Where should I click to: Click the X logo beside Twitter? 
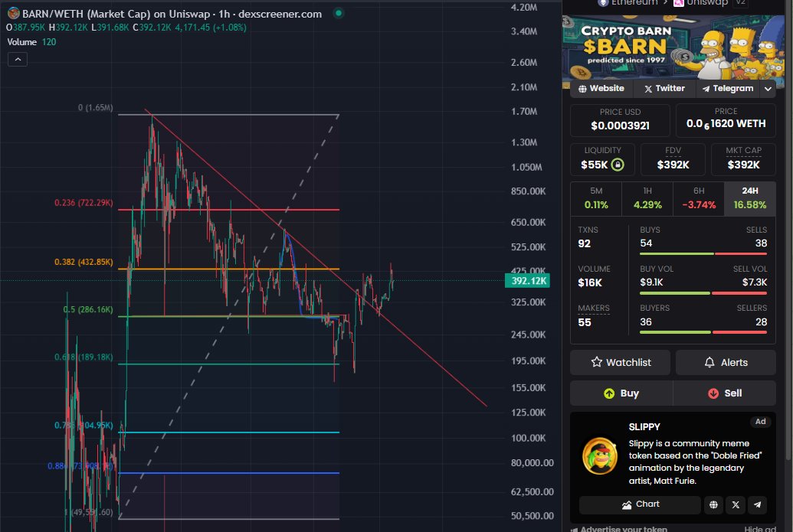tap(648, 89)
